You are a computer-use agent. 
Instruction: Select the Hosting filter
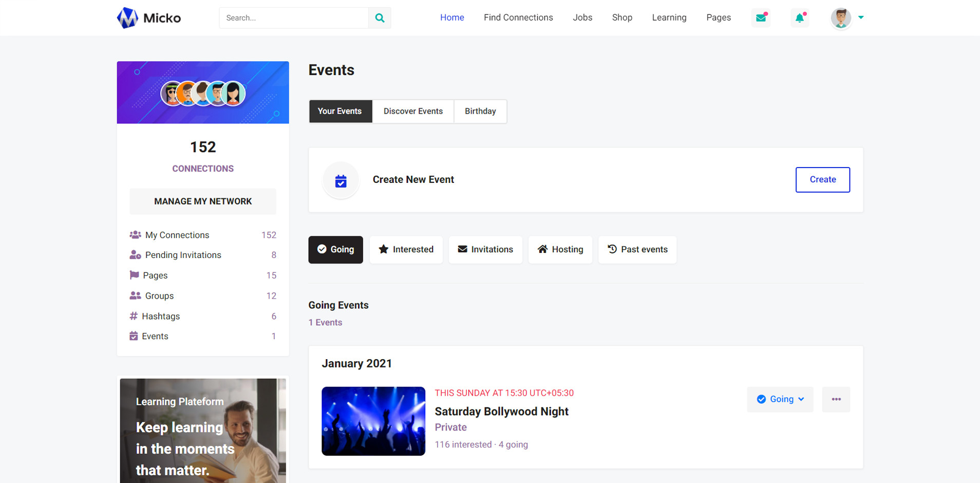click(x=560, y=250)
